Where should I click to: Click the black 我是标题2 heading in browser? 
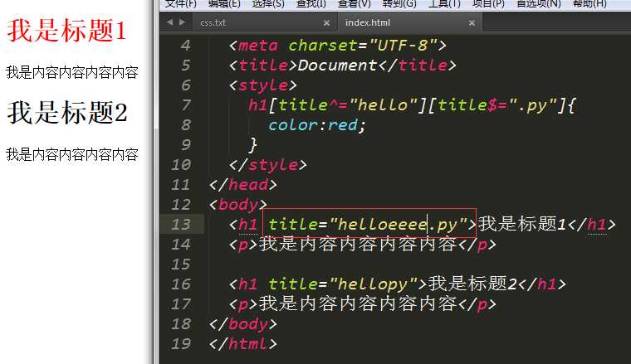point(67,112)
